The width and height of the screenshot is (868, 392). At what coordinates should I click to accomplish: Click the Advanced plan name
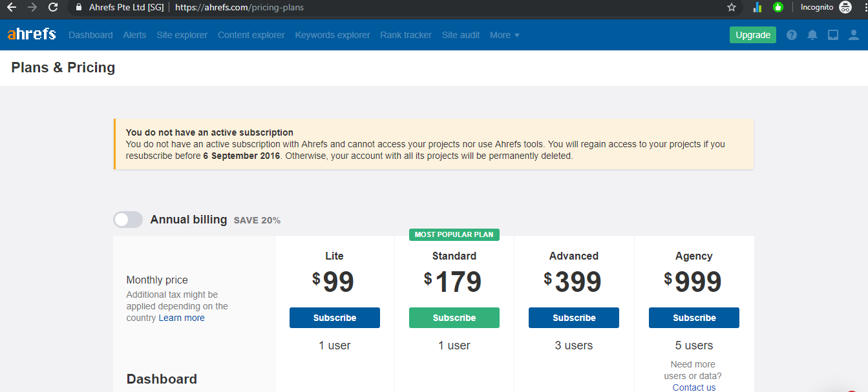[x=574, y=256]
